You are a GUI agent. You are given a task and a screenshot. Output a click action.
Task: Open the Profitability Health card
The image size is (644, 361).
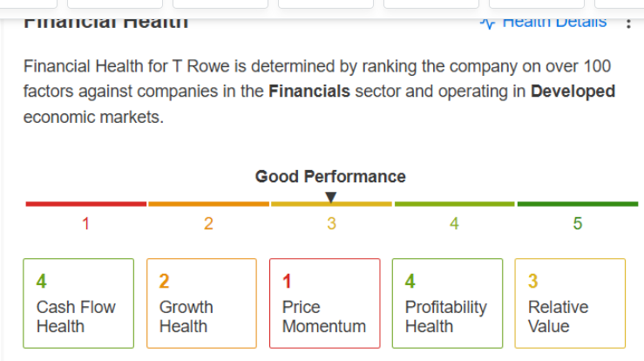click(x=447, y=303)
